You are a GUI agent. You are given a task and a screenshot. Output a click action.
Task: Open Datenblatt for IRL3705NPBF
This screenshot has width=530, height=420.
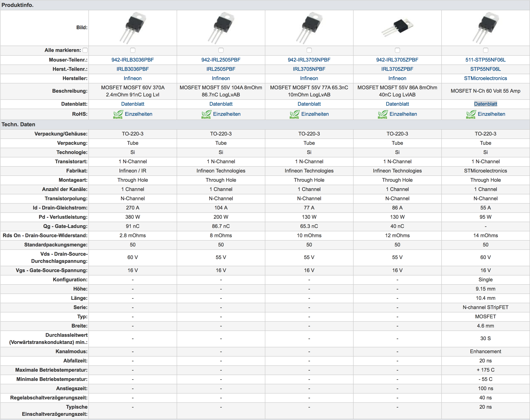[x=309, y=104]
